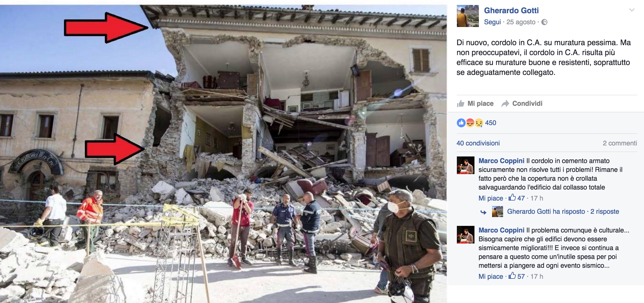The width and height of the screenshot is (644, 303).
Task: Click the Condividi share arrow icon
Action: click(505, 104)
